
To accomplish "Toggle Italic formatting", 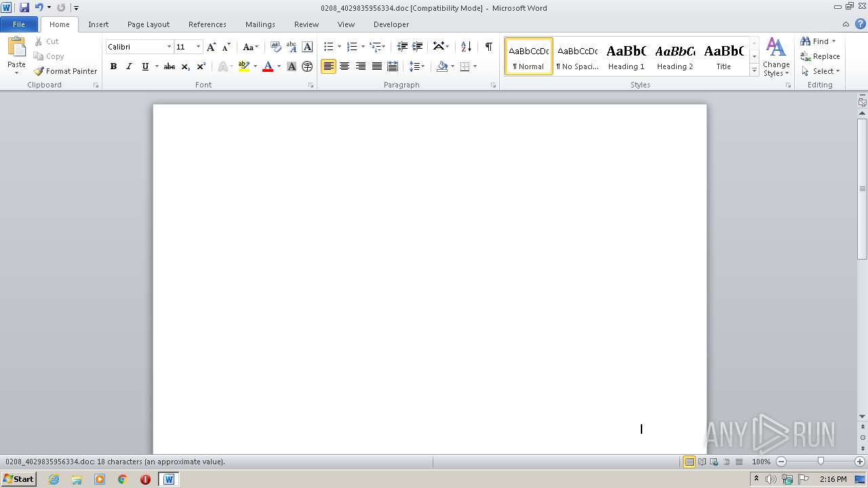I will pos(129,66).
